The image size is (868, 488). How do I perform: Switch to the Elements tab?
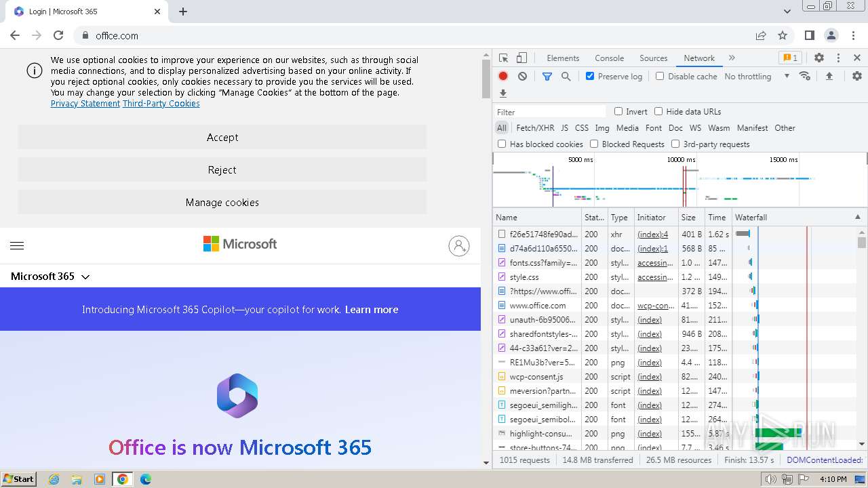pyautogui.click(x=563, y=58)
